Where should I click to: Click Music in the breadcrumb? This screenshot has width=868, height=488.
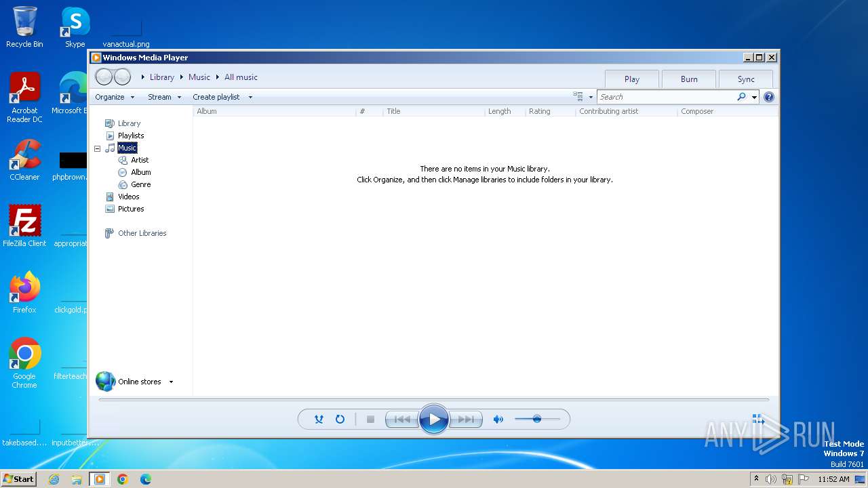pyautogui.click(x=199, y=77)
